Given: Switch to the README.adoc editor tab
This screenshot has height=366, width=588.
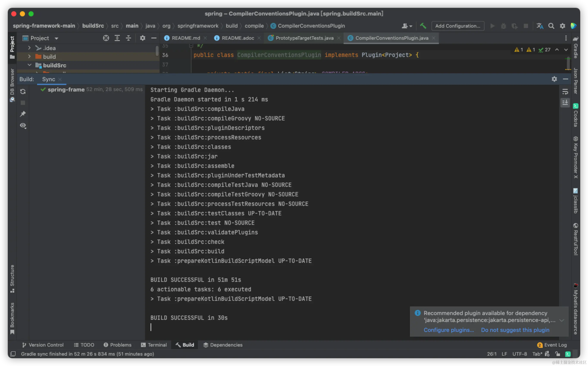Looking at the screenshot, I should (238, 38).
